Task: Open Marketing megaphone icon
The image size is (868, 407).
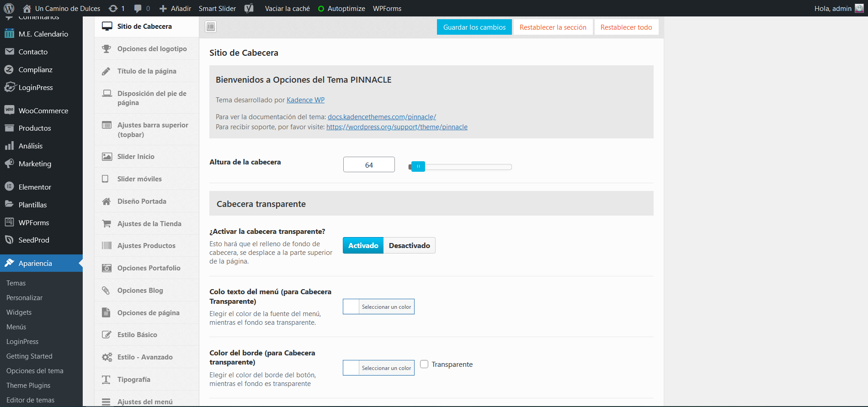Action: point(9,163)
